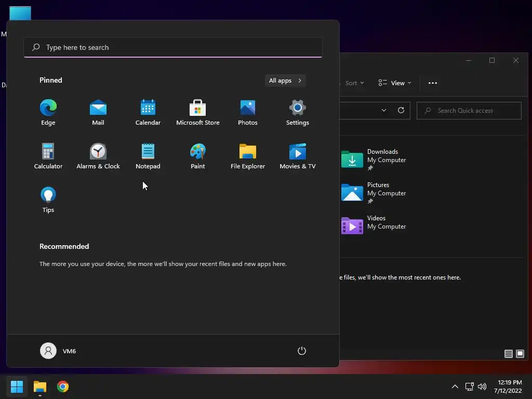Viewport: 532px width, 399px height.
Task: Open the Tips app
Action: click(48, 200)
